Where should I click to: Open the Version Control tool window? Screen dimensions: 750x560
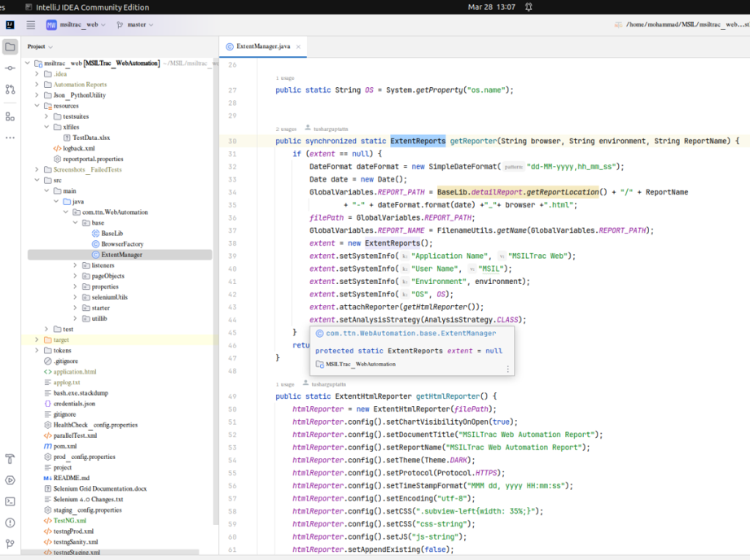tap(10, 545)
